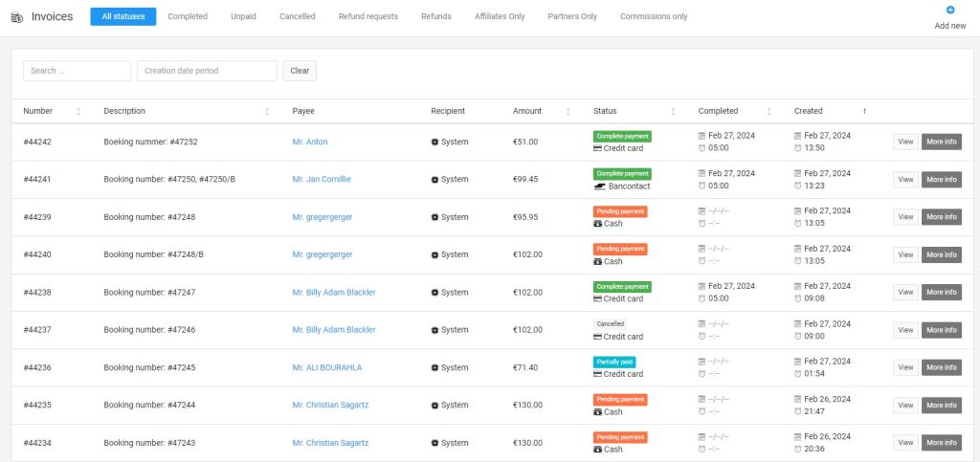Screen dimensions: 980x462
Task: Click the Search input field
Action: coord(77,71)
